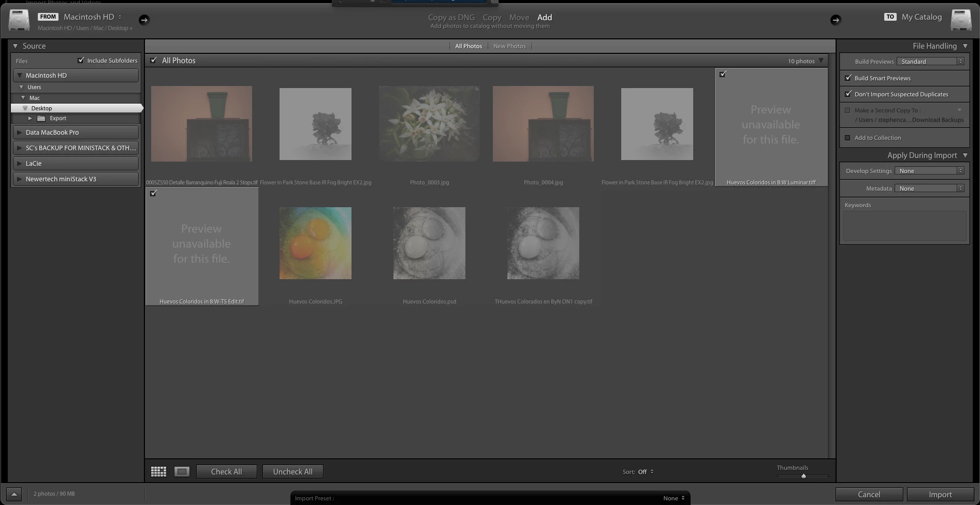Expand Newertech miniStack V3 volume
Image resolution: width=980 pixels, height=505 pixels.
coord(20,179)
